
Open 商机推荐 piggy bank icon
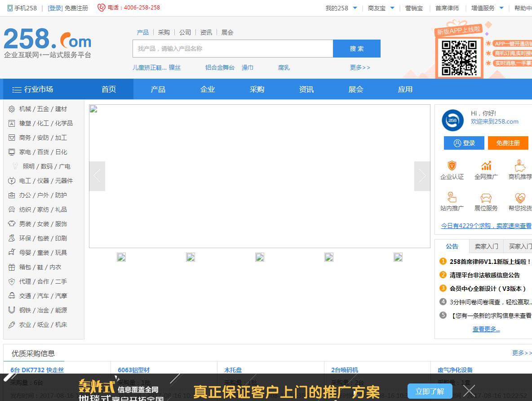(x=520, y=165)
